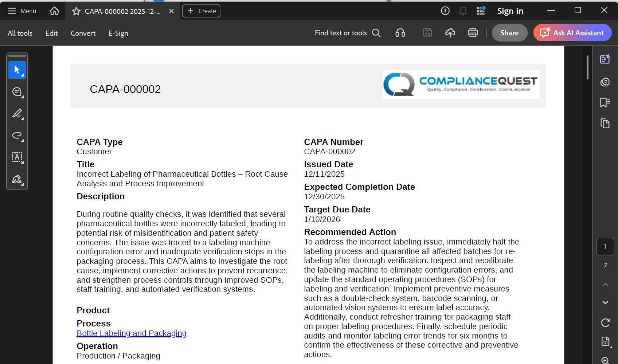
Task: Select the arrow Selection tool
Action: pos(17,70)
